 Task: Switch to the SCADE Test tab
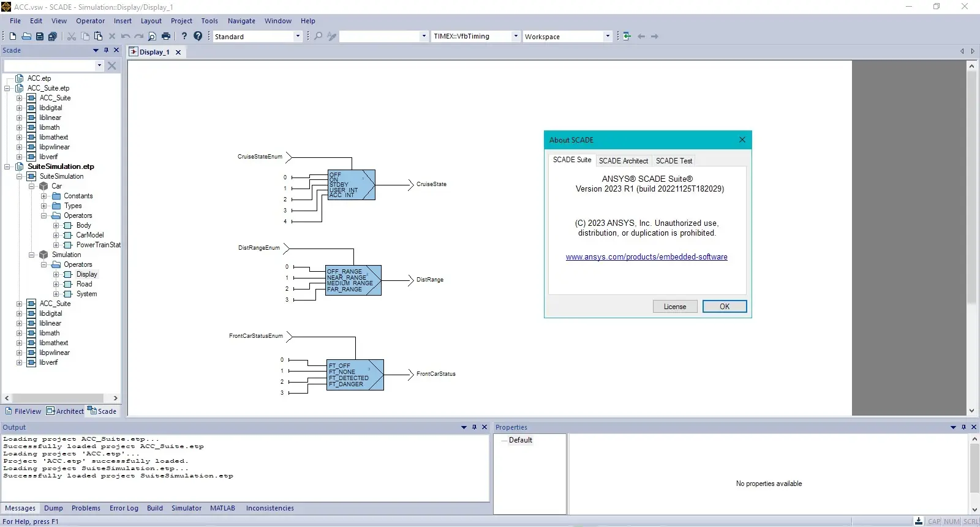(674, 161)
